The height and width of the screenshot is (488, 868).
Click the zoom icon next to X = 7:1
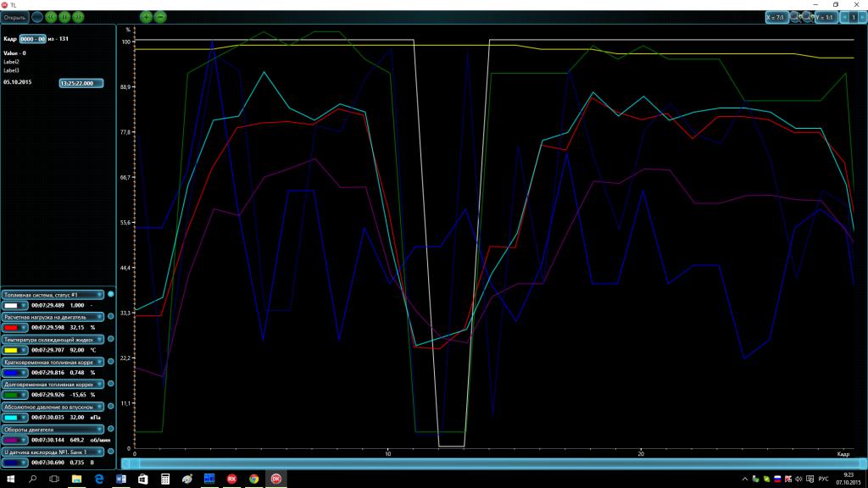coord(795,16)
